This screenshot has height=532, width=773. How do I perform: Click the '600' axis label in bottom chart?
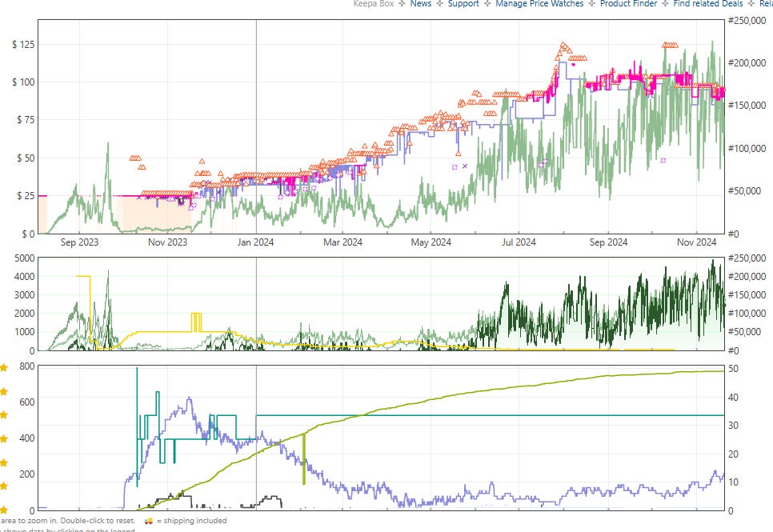pyautogui.click(x=27, y=402)
